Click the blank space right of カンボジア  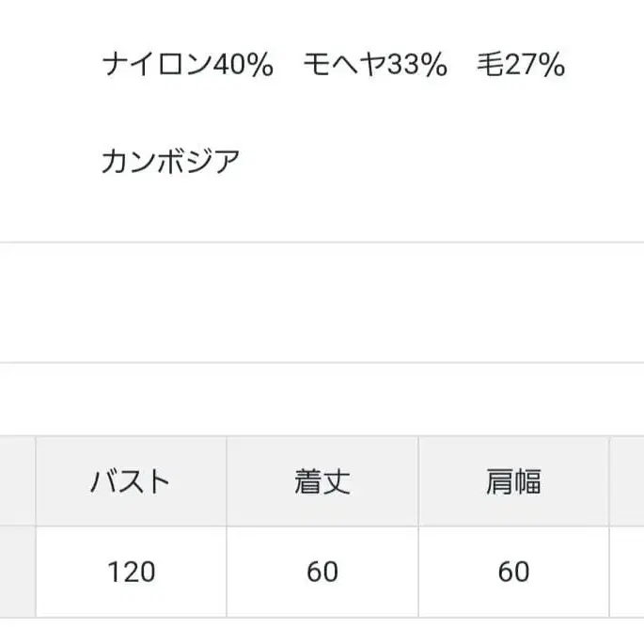(x=423, y=162)
